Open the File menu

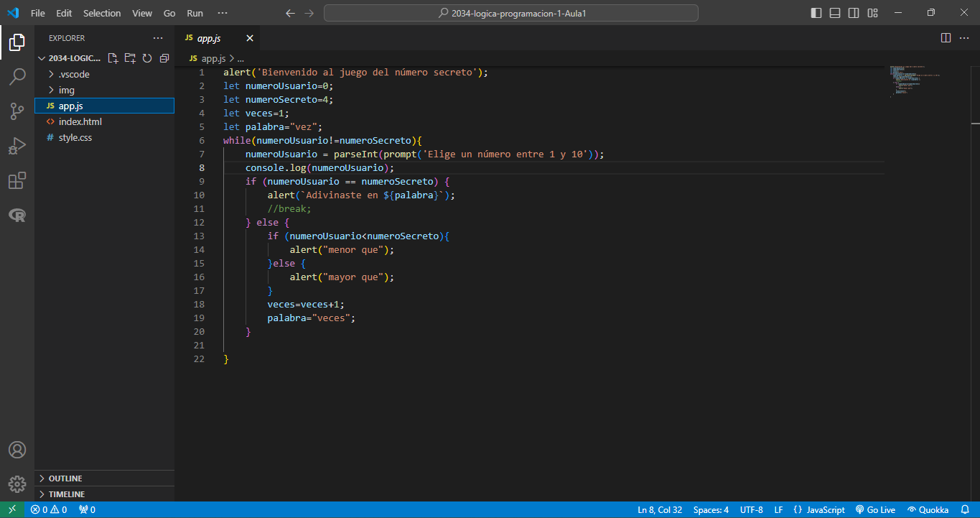point(38,13)
